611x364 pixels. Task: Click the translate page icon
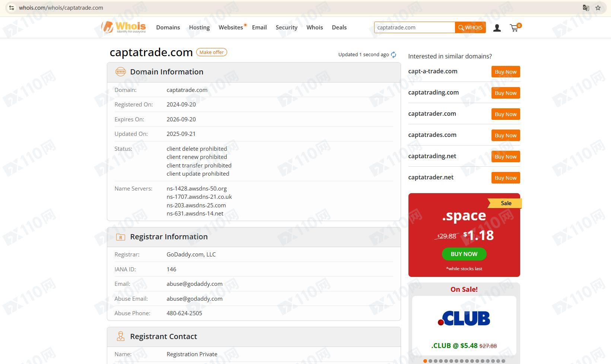tap(586, 8)
